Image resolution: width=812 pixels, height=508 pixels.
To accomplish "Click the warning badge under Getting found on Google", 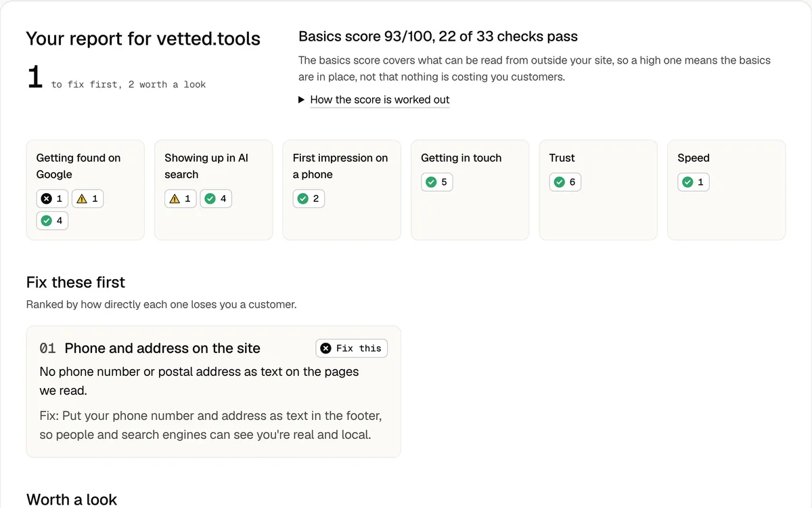I will click(x=88, y=198).
